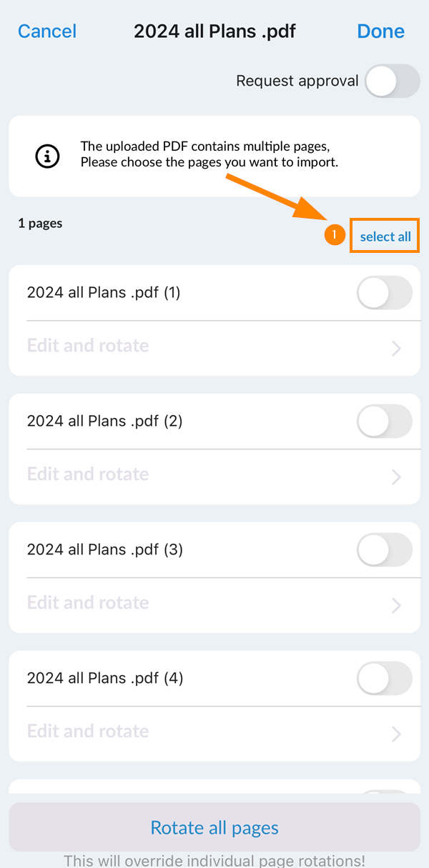
Task: Open Edit and rotate for page (3)
Action: 88,603
